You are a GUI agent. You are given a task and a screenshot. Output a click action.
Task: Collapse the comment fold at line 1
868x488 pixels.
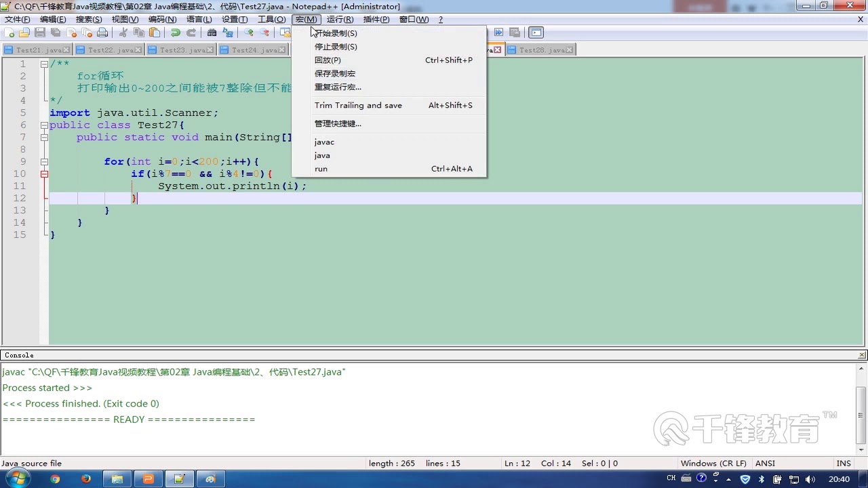[44, 64]
